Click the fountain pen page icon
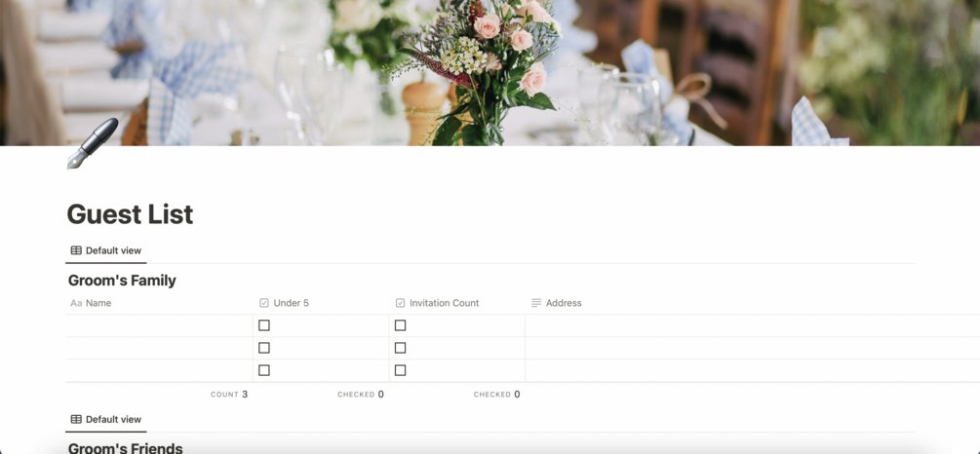The width and height of the screenshot is (980, 454). coord(92,143)
